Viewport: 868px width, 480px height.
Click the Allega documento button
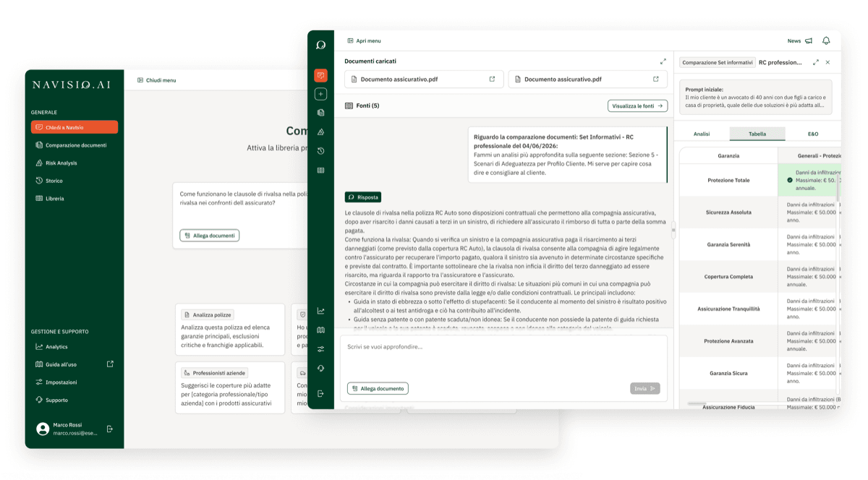378,388
